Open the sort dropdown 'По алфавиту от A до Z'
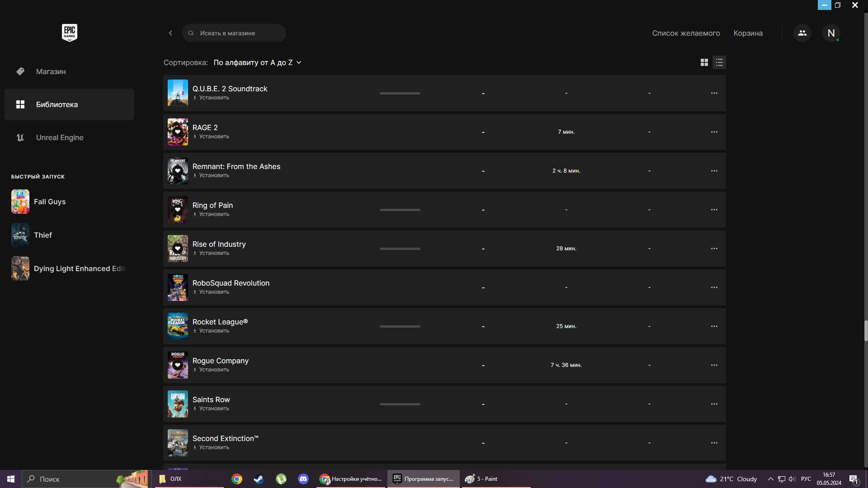Image resolution: width=868 pixels, height=488 pixels. [257, 62]
